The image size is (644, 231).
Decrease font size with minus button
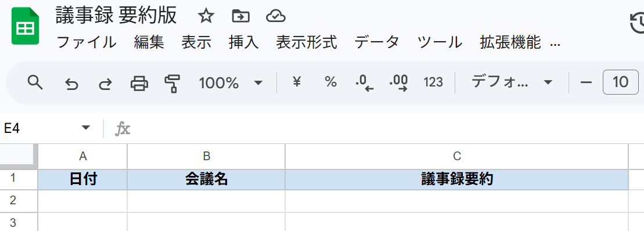(586, 82)
